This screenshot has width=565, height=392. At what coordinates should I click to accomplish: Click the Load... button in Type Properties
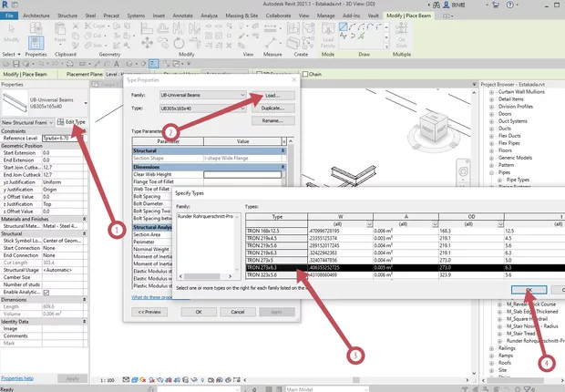click(x=272, y=95)
